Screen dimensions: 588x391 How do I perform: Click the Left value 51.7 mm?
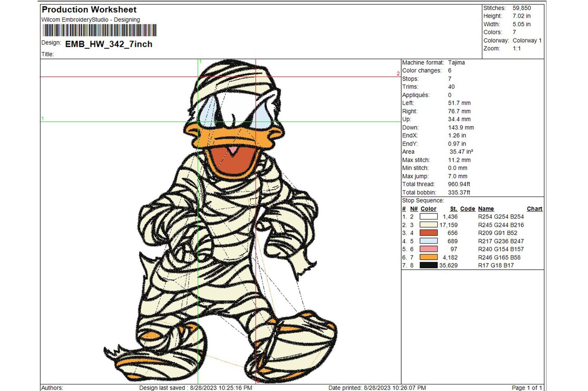(459, 103)
